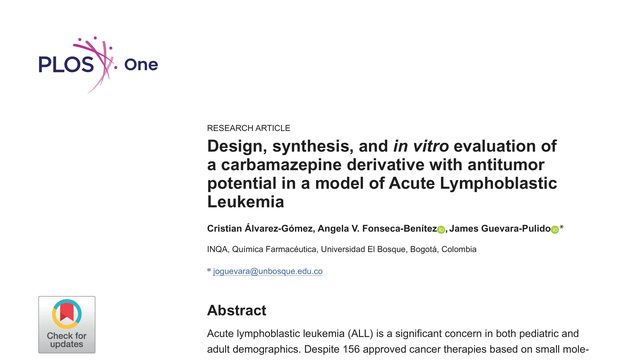Open ORCID icon next to Angela V. Fonseca-Benítez
The height and width of the screenshot is (360, 640).
(441, 230)
